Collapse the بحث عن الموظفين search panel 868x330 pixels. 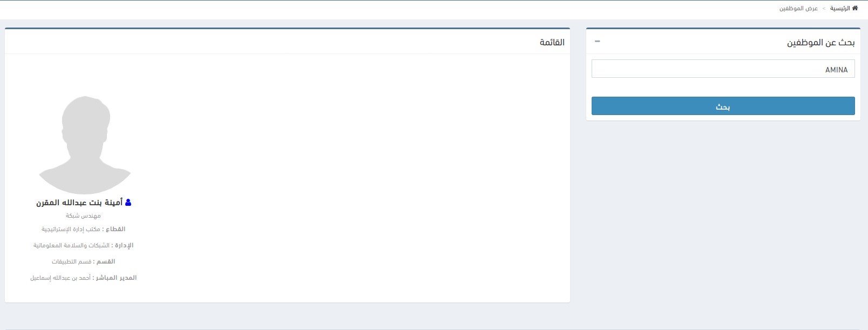coord(597,42)
